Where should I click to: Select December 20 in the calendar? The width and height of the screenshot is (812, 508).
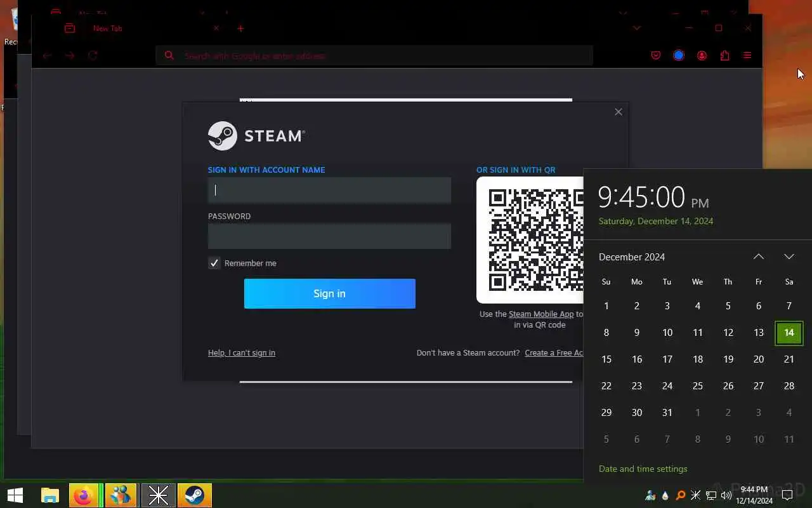[759, 359]
